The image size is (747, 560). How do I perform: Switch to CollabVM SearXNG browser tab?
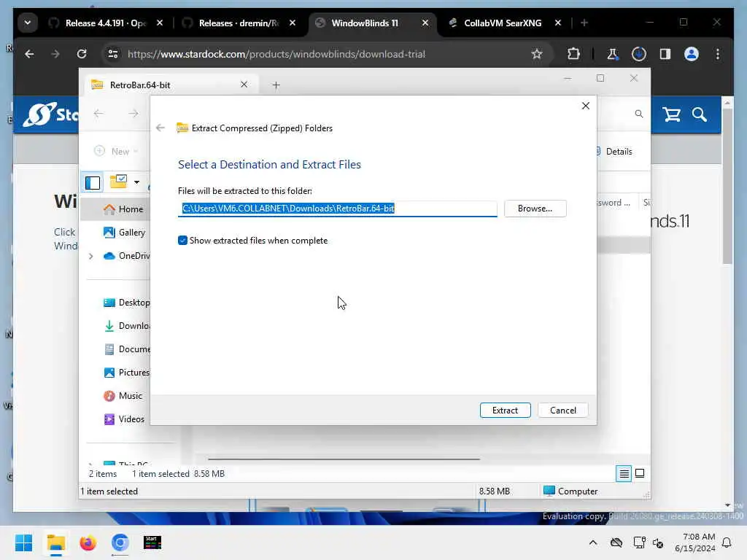[503, 23]
